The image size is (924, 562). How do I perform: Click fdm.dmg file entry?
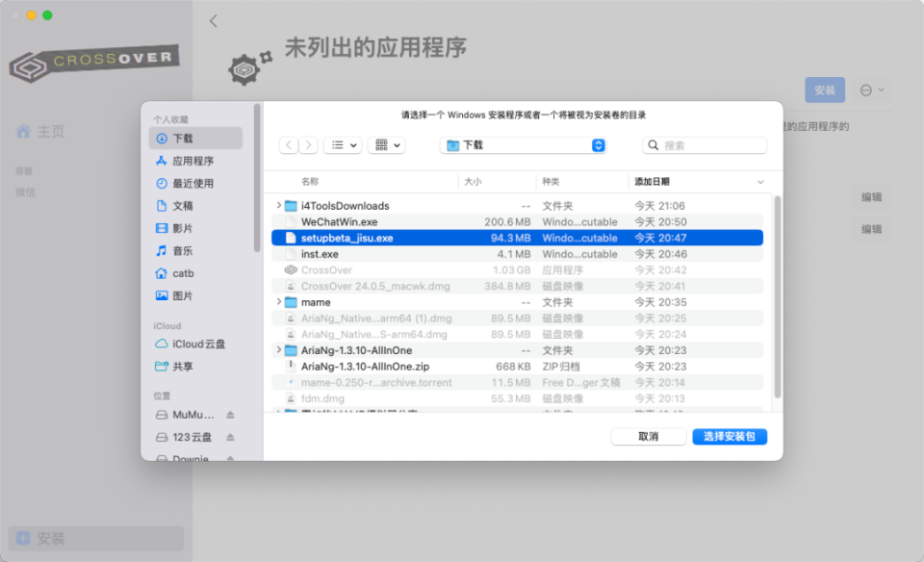[x=518, y=398]
